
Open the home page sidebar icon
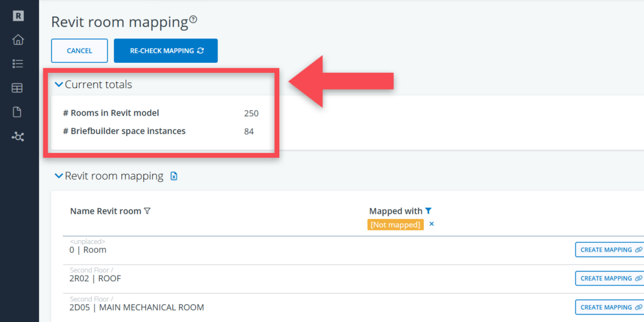[x=18, y=40]
